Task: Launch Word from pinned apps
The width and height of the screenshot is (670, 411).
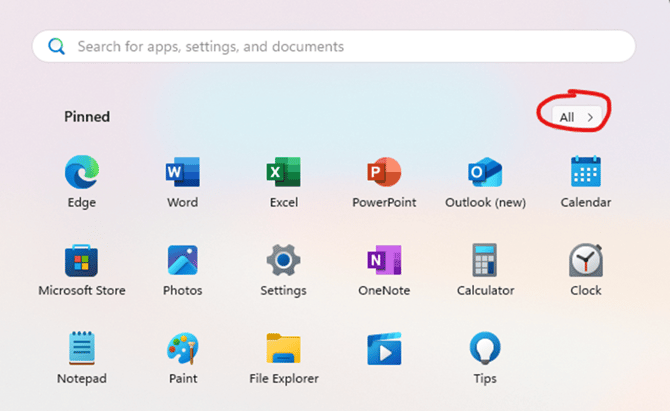Action: click(182, 173)
